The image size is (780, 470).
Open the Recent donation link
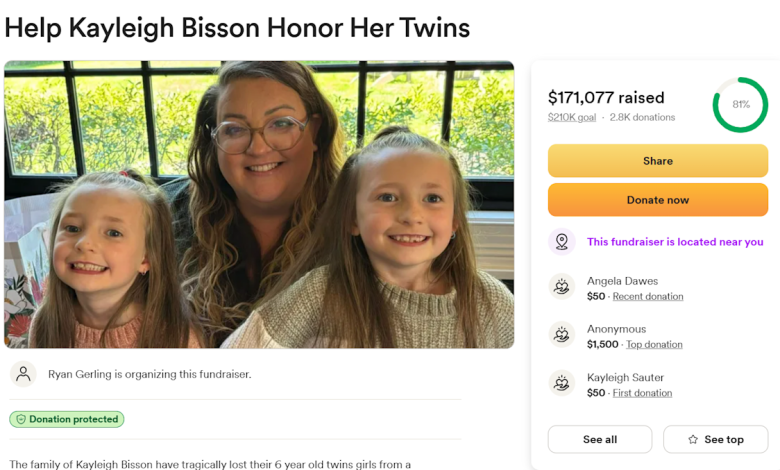(x=648, y=297)
